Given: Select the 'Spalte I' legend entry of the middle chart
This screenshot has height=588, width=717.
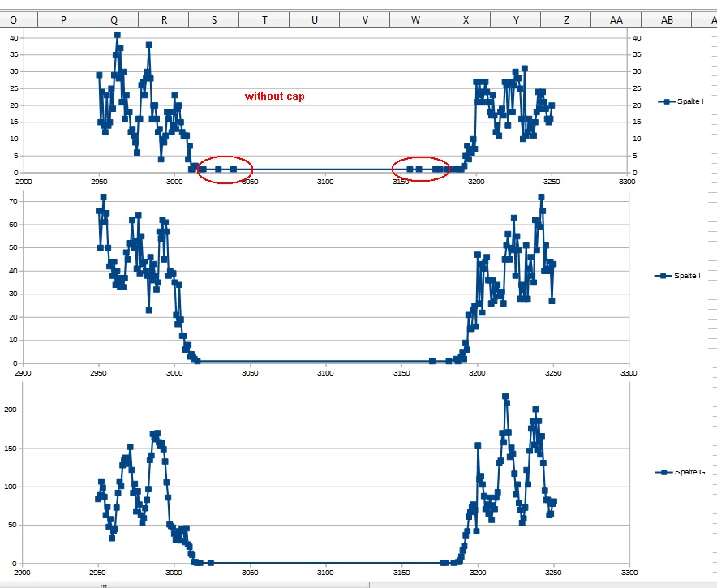Looking at the screenshot, I should (x=685, y=274).
